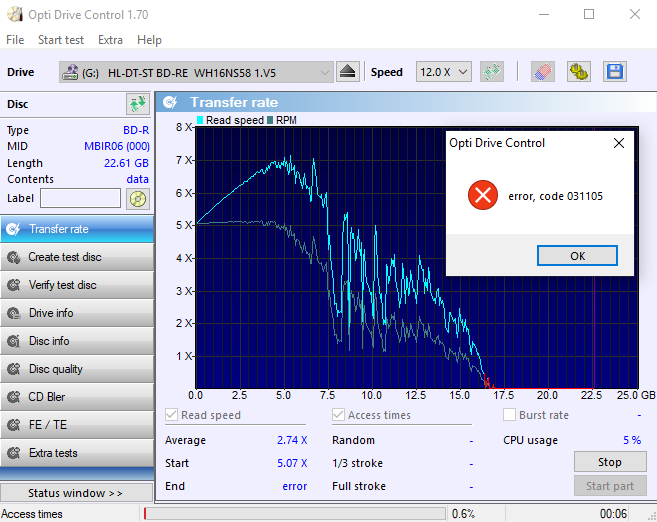Screen dimensions: 657x522
Task: Open the options gear icon
Action: [579, 72]
